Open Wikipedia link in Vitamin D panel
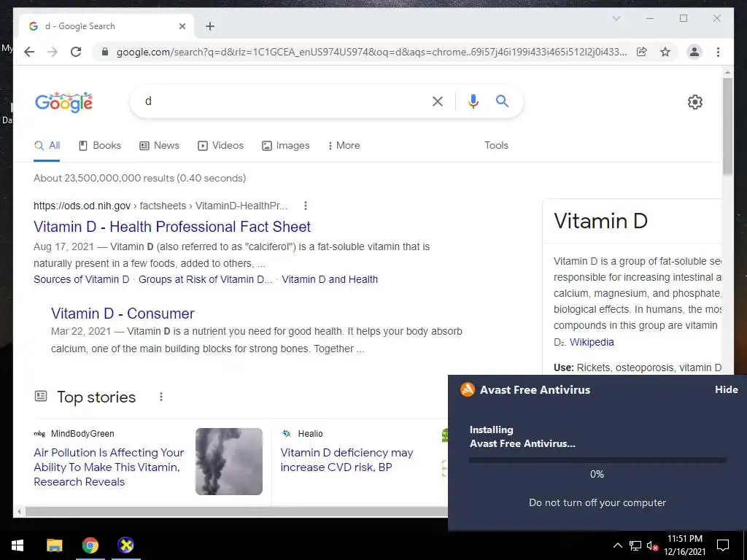 [592, 343]
